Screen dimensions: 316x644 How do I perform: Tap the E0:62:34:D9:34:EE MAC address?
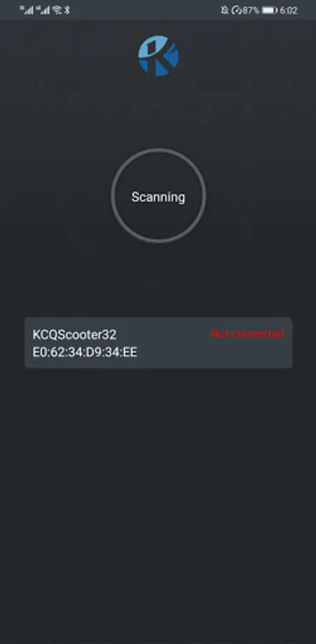pyautogui.click(x=85, y=352)
